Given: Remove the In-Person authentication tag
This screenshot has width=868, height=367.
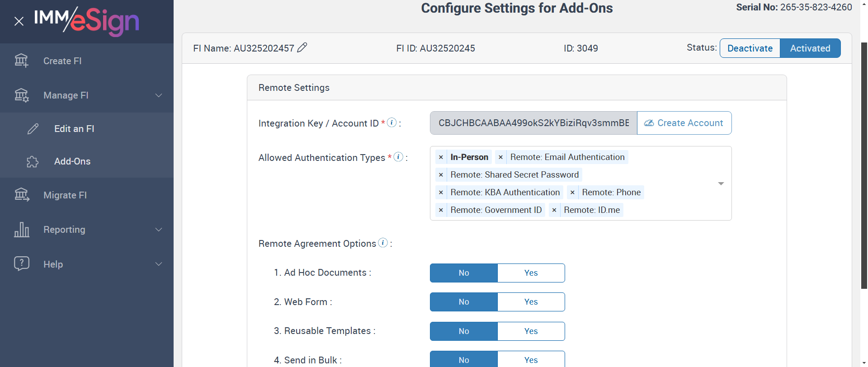Looking at the screenshot, I should point(441,157).
